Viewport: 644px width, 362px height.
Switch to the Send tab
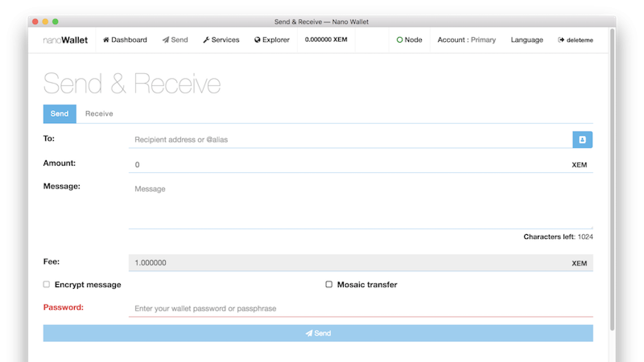coord(60,113)
